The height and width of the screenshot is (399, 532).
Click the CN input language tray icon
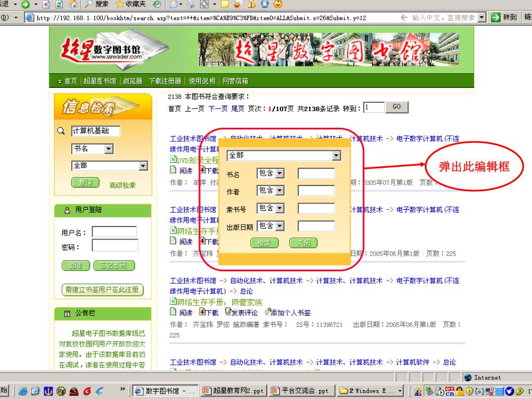[450, 391]
